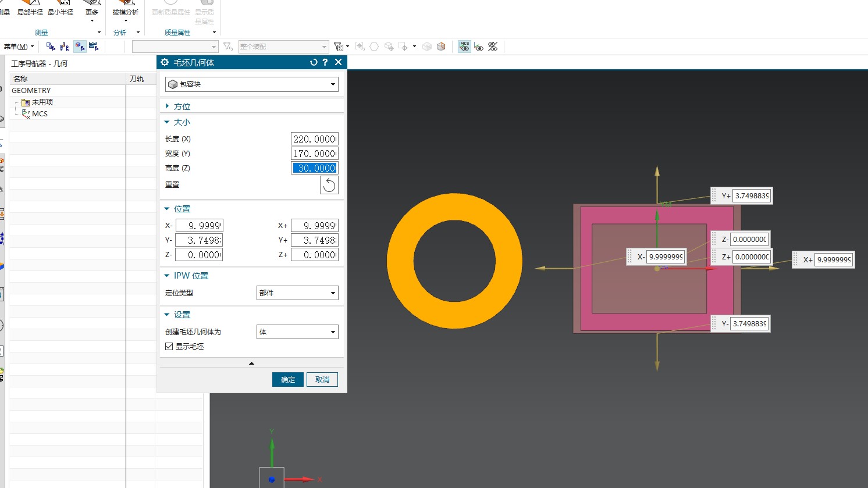Select the active Geometry view icon
Viewport: 868px width, 488px height.
[80, 47]
